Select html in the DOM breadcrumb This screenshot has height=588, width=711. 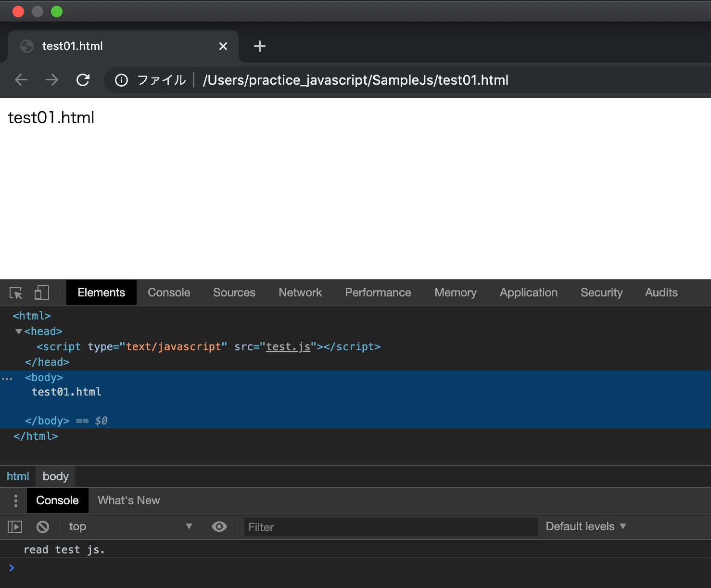18,476
